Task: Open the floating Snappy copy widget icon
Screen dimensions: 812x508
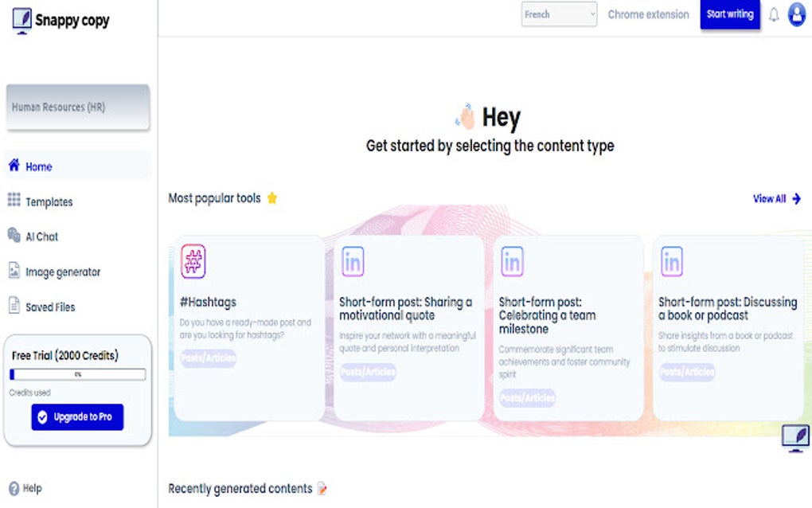Action: coord(795,438)
